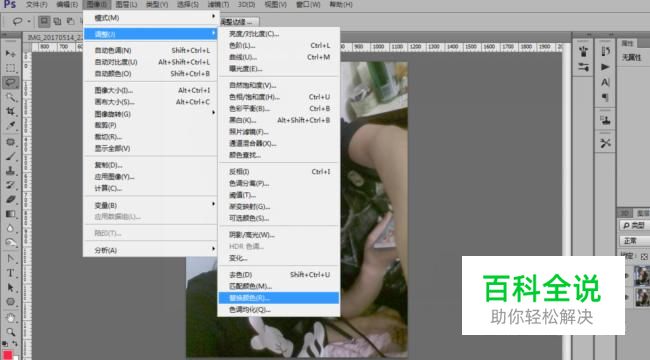
Task: Switch to the 属性 properties tab
Action: (x=627, y=43)
